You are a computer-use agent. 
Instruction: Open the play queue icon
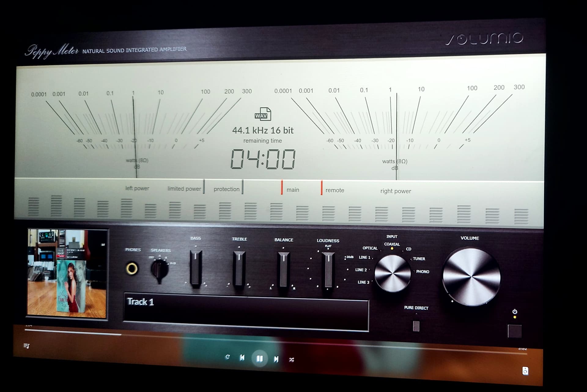point(27,346)
